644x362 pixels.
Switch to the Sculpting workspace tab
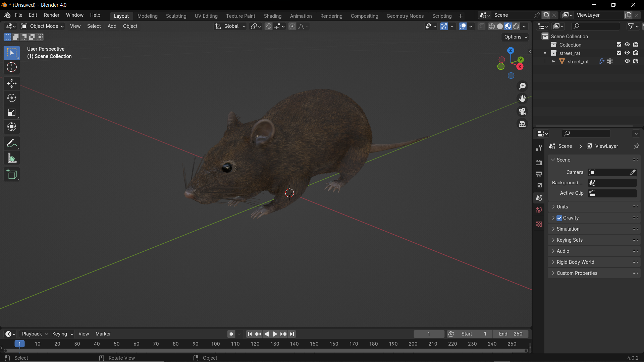(x=176, y=16)
